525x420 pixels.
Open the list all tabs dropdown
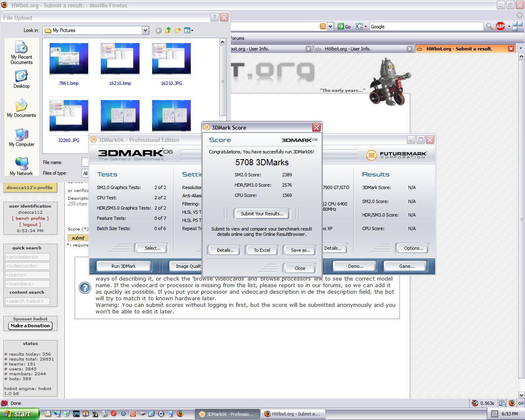[x=520, y=48]
